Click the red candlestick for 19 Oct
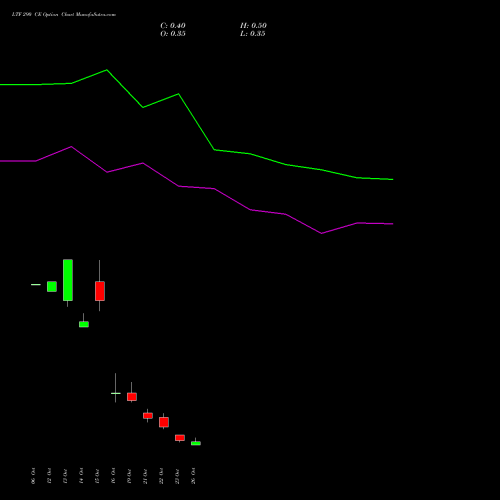The height and width of the screenshot is (500, 500). click(132, 397)
